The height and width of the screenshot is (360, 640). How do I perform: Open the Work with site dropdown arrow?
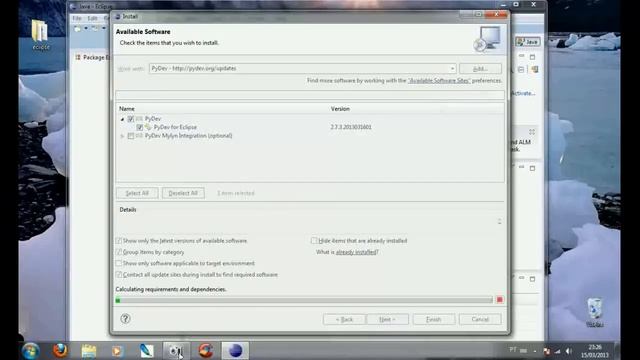[x=452, y=69]
